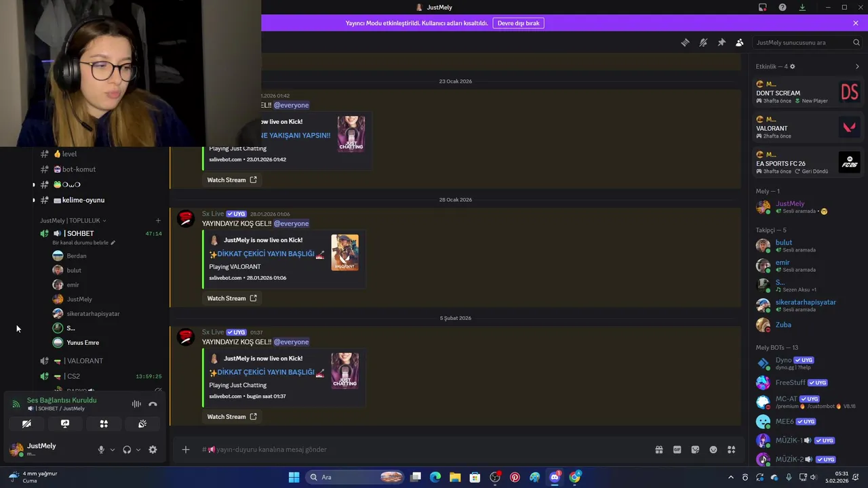The height and width of the screenshot is (488, 868).
Task: Select member bulut in Takipçi list
Action: (x=808, y=245)
